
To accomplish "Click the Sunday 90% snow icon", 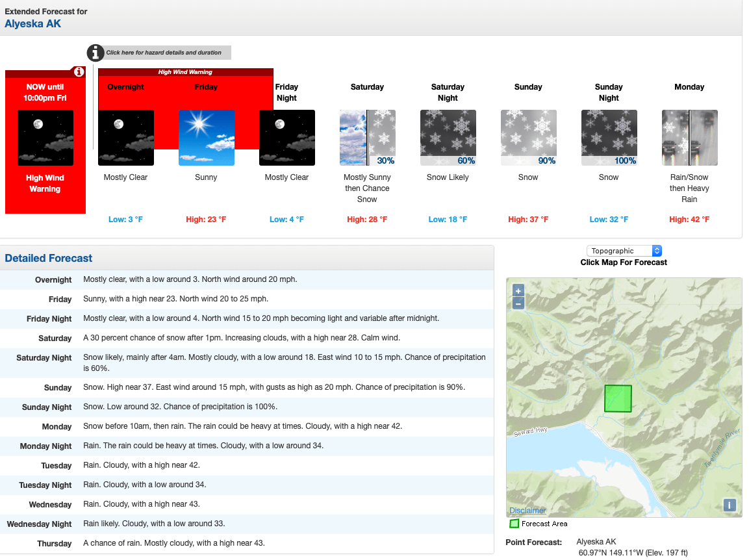I will tap(528, 138).
